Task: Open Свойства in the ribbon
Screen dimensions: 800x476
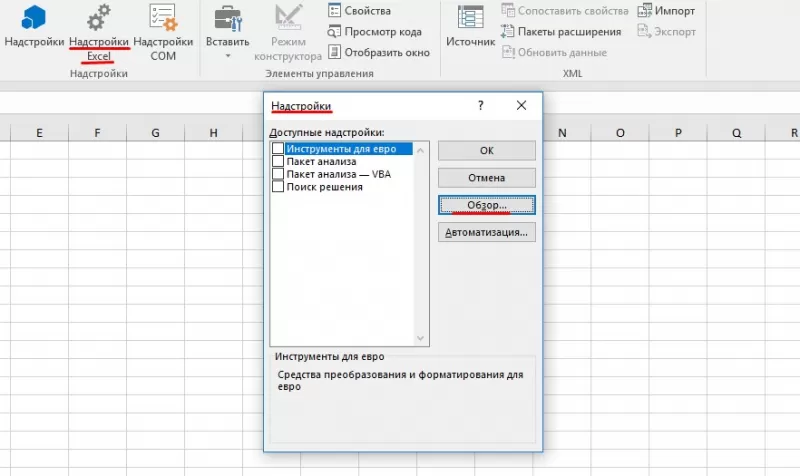Action: coord(360,11)
